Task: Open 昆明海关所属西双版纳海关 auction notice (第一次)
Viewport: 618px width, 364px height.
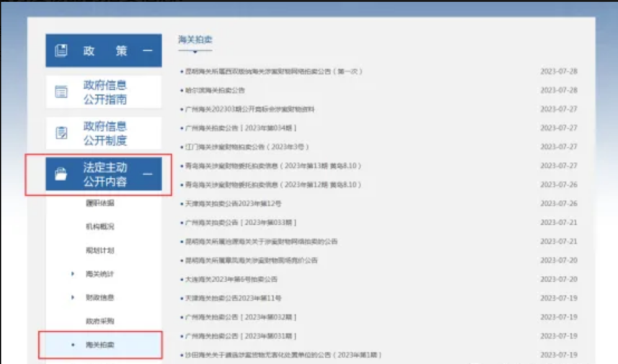Action: [273, 71]
